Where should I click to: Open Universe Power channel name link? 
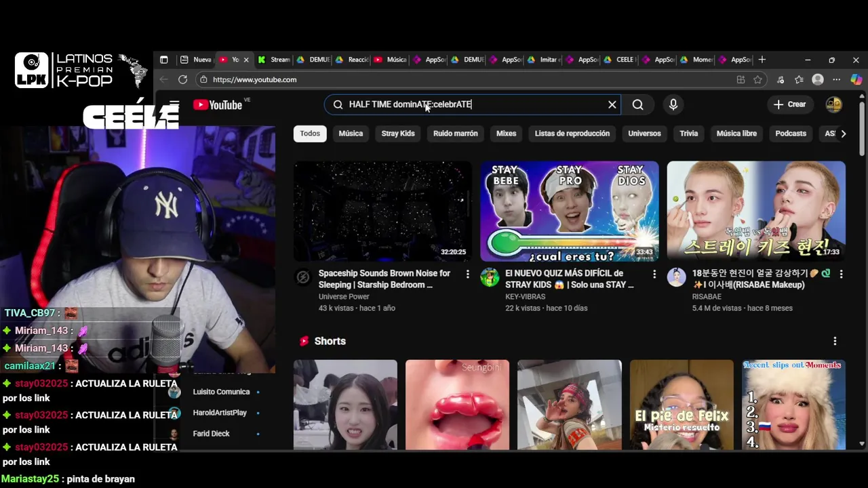click(344, 297)
